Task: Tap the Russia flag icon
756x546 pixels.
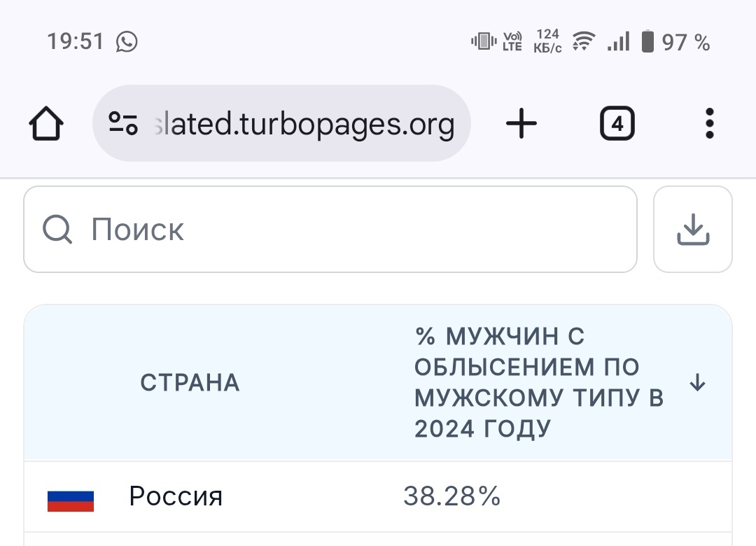Action: point(71,499)
